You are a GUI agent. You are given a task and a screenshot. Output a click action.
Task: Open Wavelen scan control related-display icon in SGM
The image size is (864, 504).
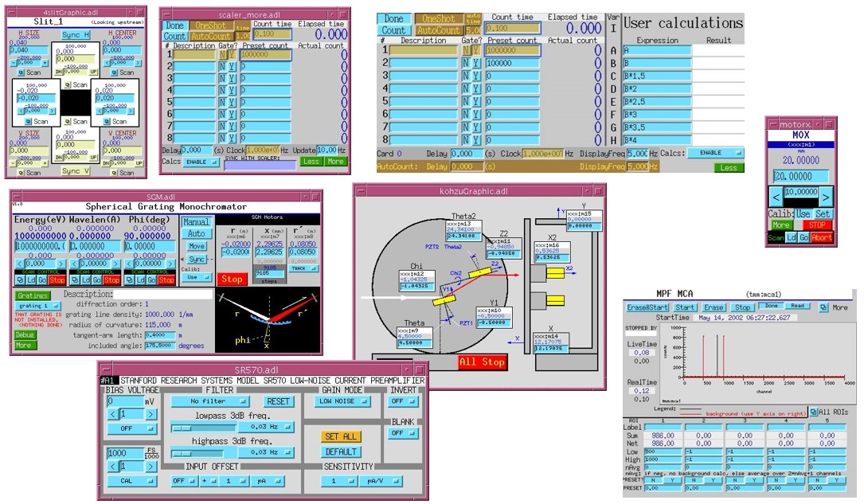[75, 280]
